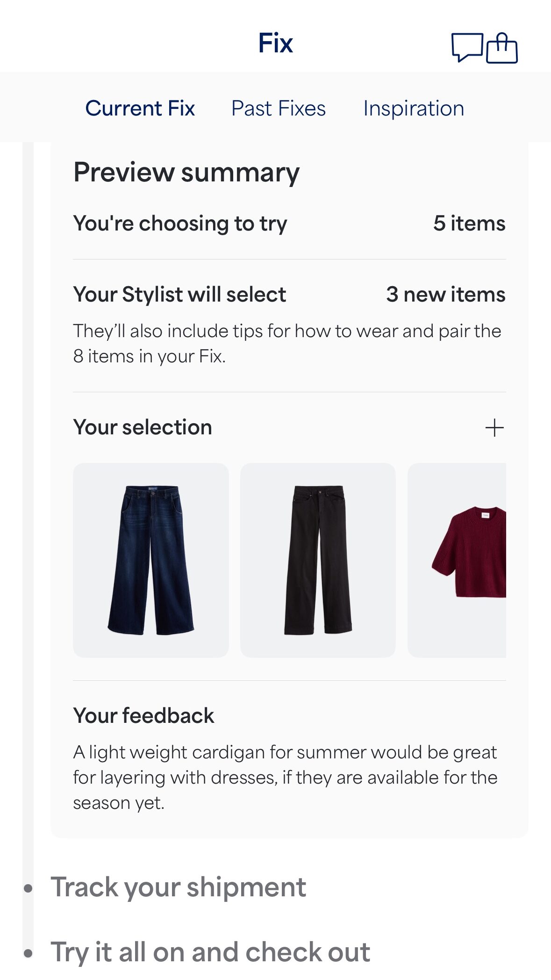Viewport: 551px width, 980px height.
Task: Open the Inspiration tab
Action: pos(414,108)
